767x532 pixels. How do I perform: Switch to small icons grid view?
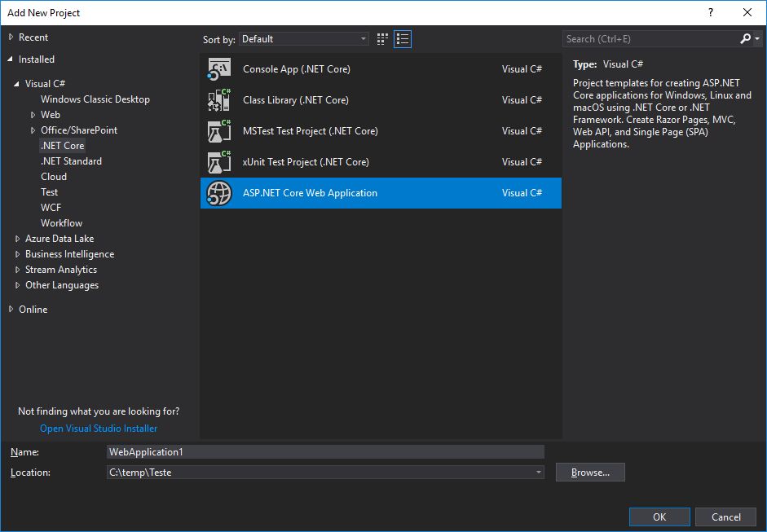click(x=382, y=39)
